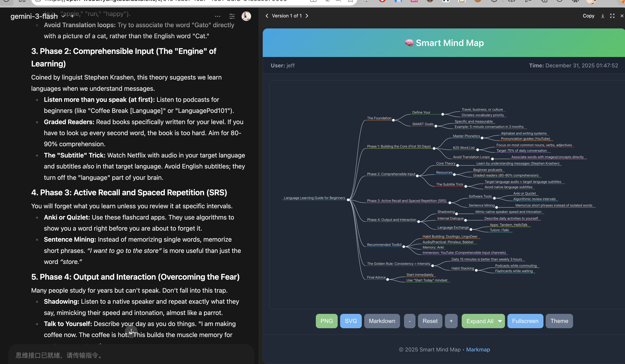
Task: Click the artifact fullscreen expand icon
Action: (x=612, y=16)
